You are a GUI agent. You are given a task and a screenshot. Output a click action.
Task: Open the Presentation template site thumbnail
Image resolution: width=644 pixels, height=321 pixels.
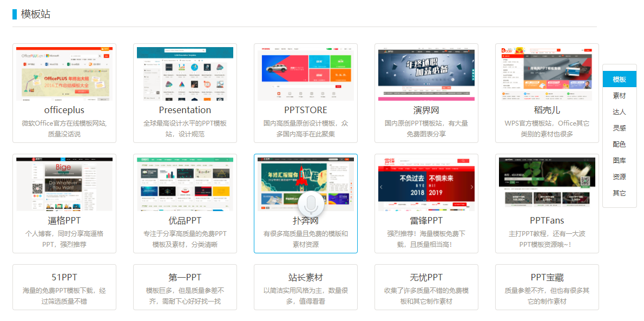click(x=185, y=74)
